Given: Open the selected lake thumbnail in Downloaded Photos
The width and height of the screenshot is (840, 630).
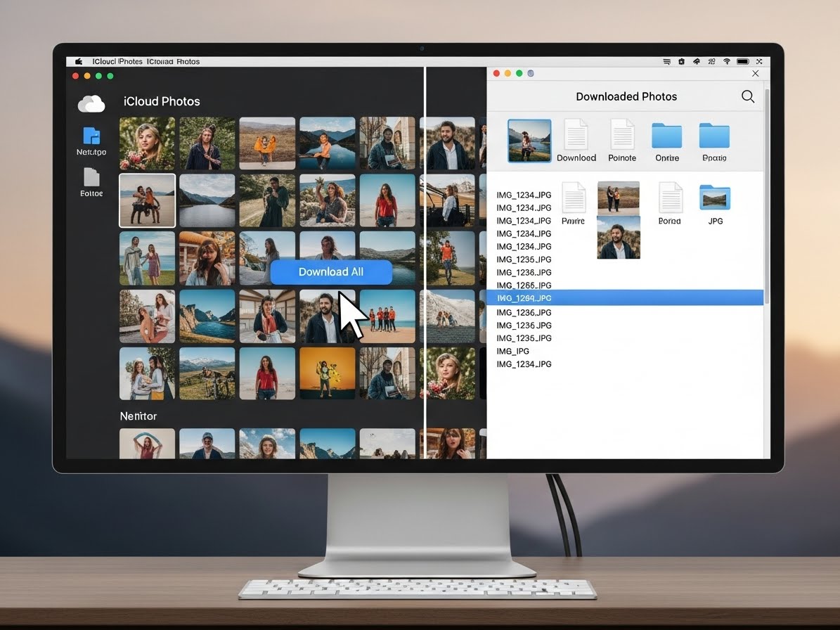Looking at the screenshot, I should tap(529, 141).
